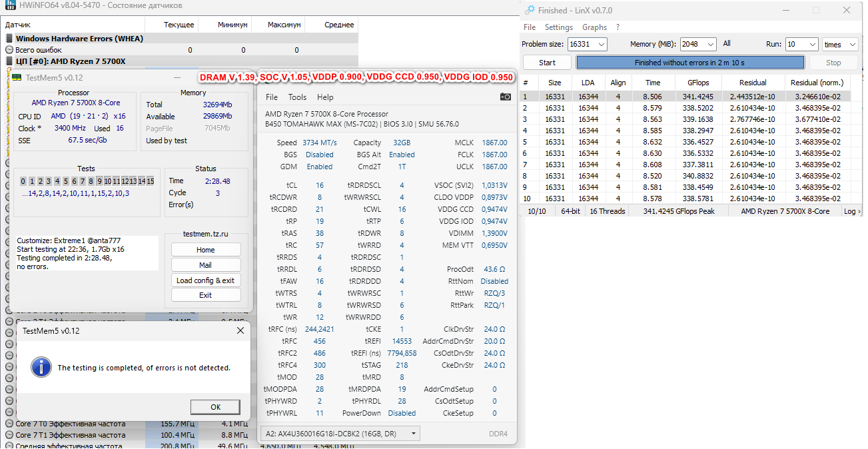
Task: Open the File menu in LinX
Action: coord(530,27)
